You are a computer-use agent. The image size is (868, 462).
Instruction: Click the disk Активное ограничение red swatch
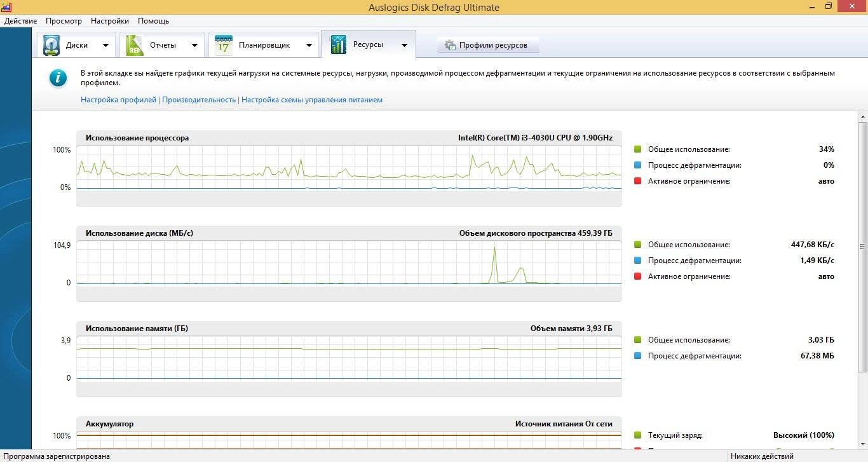pyautogui.click(x=637, y=276)
